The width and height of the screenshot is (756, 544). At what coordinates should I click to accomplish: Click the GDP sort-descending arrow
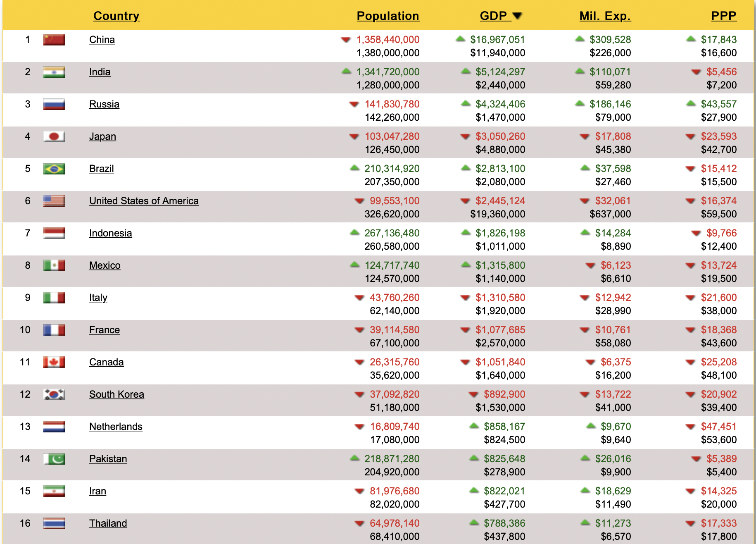pos(517,16)
